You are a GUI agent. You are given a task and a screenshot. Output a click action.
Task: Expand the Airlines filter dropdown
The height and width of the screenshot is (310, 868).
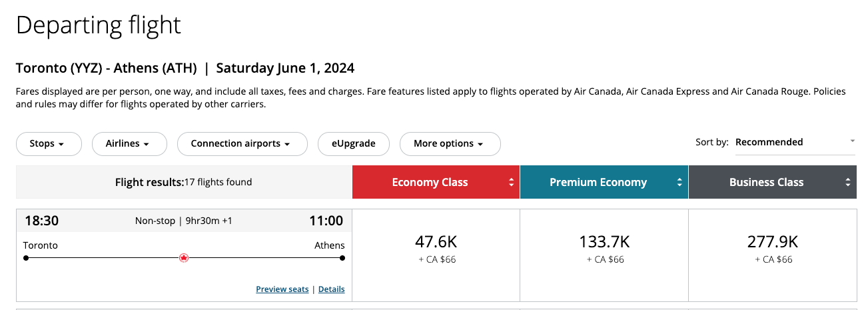tap(127, 143)
